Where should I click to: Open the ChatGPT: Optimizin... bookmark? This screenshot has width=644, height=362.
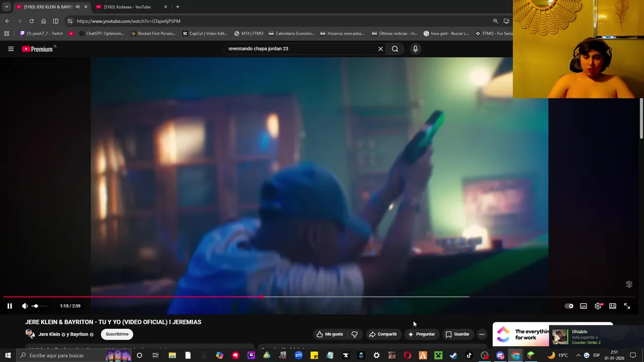tap(101, 34)
